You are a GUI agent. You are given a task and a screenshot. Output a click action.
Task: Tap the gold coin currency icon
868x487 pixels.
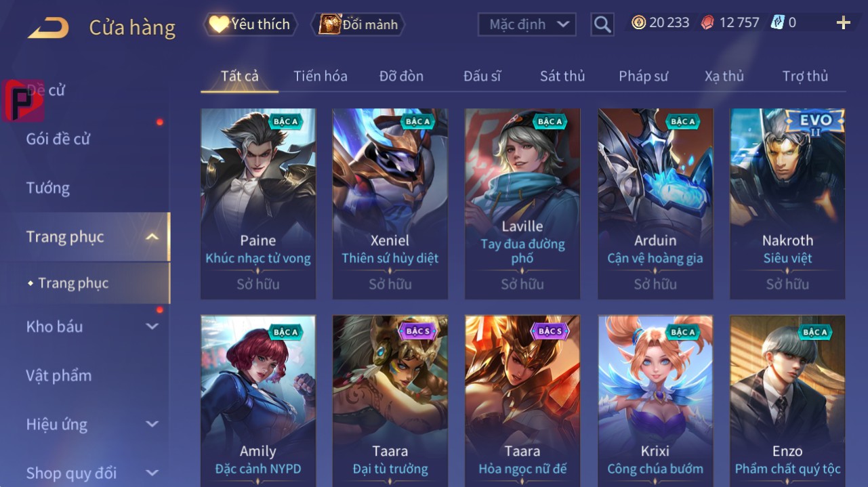tap(638, 22)
